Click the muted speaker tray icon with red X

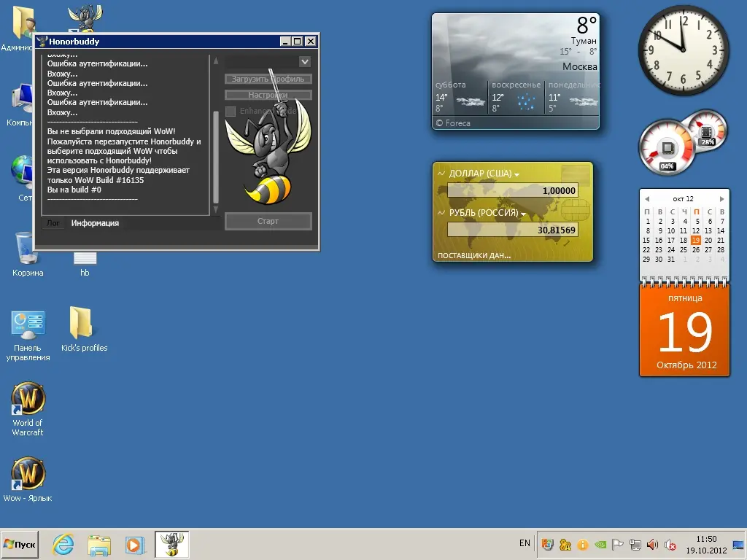tap(670, 544)
